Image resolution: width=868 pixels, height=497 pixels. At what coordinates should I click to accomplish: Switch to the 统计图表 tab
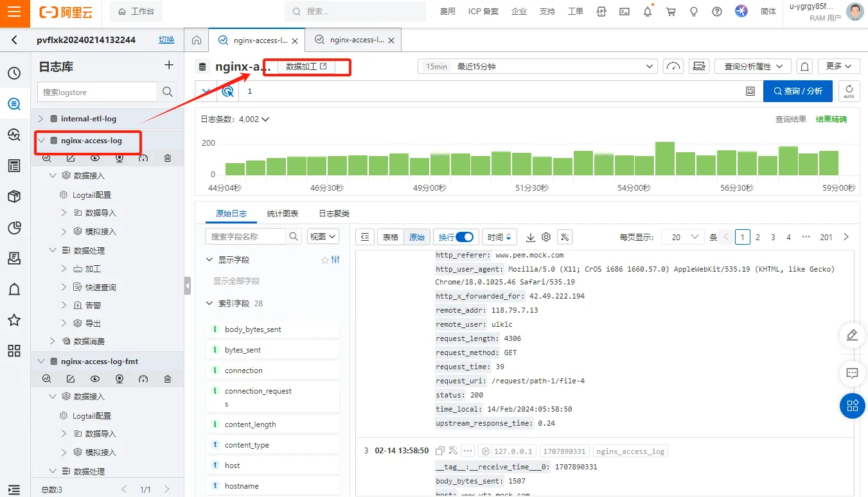[x=283, y=213]
